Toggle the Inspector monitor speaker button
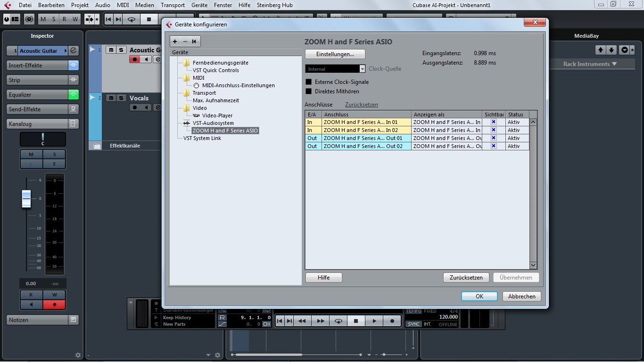Viewport: 644px width, 362px height. point(32,304)
